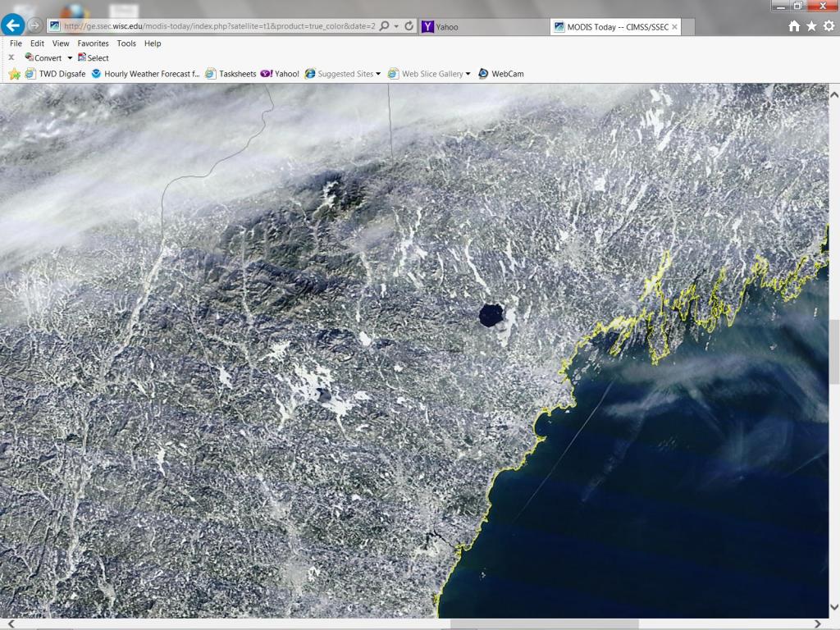The width and height of the screenshot is (840, 630).
Task: Click the magnifier search icon in address bar
Action: point(384,26)
